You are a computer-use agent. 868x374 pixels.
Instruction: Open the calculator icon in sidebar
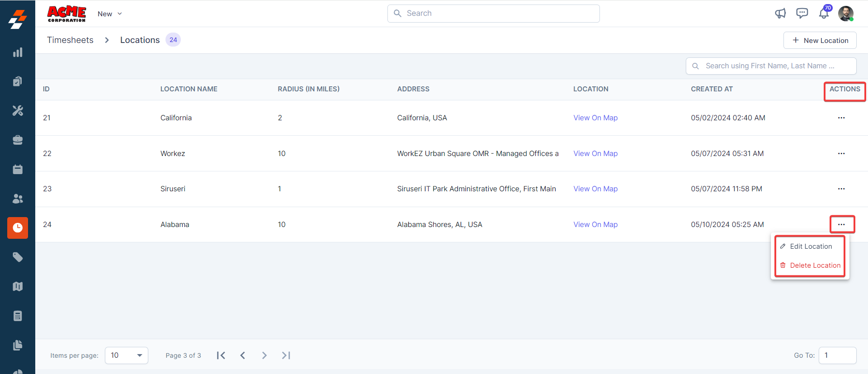[x=18, y=316]
